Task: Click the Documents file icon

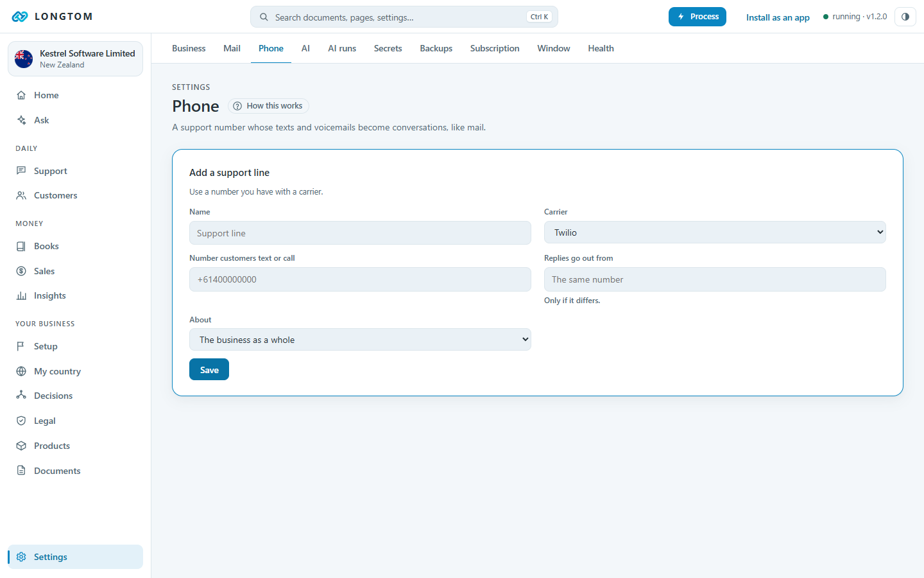Action: click(21, 471)
